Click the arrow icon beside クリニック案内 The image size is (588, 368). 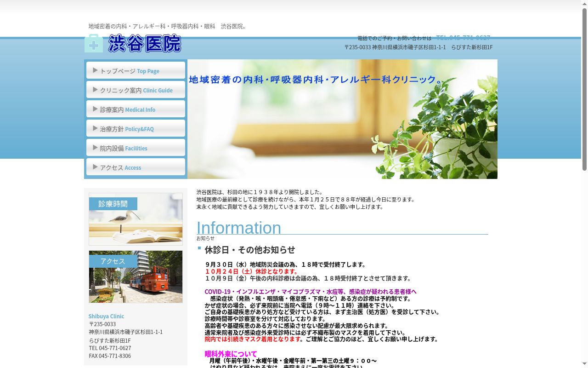pos(95,90)
